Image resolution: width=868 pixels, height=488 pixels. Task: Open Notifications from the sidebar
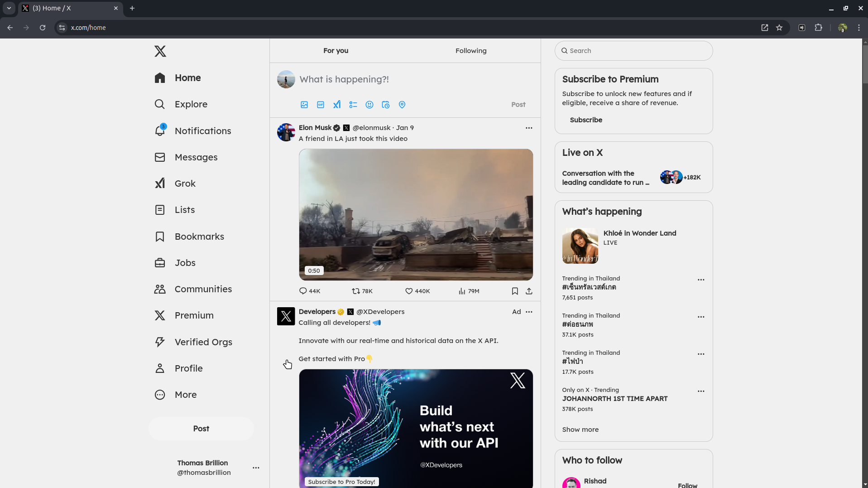click(x=202, y=131)
